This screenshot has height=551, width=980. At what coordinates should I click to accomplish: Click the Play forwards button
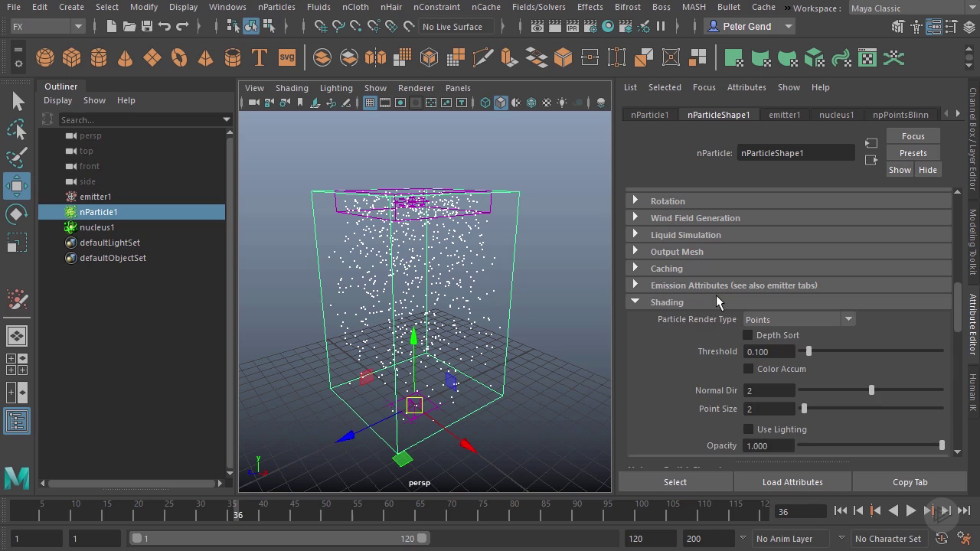[911, 510]
